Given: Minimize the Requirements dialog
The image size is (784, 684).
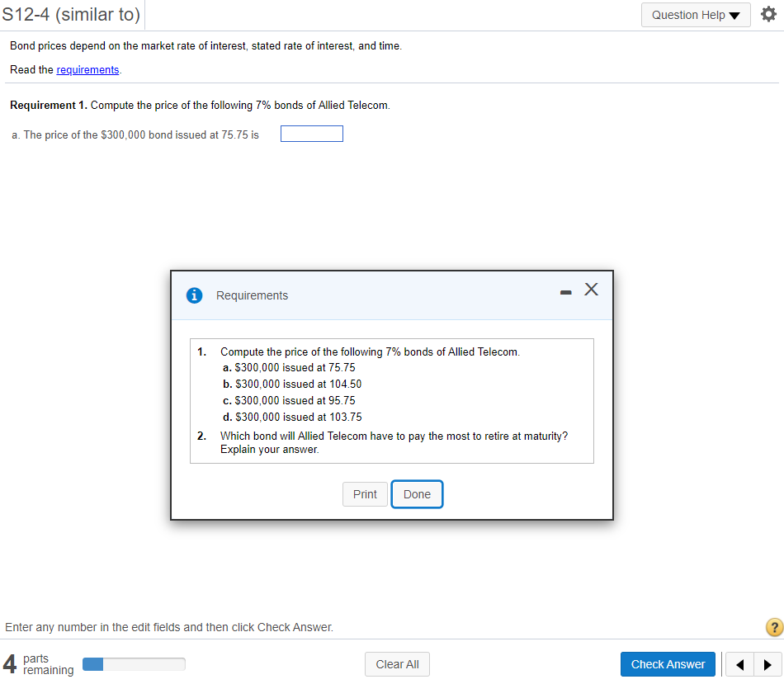Looking at the screenshot, I should click(x=565, y=293).
